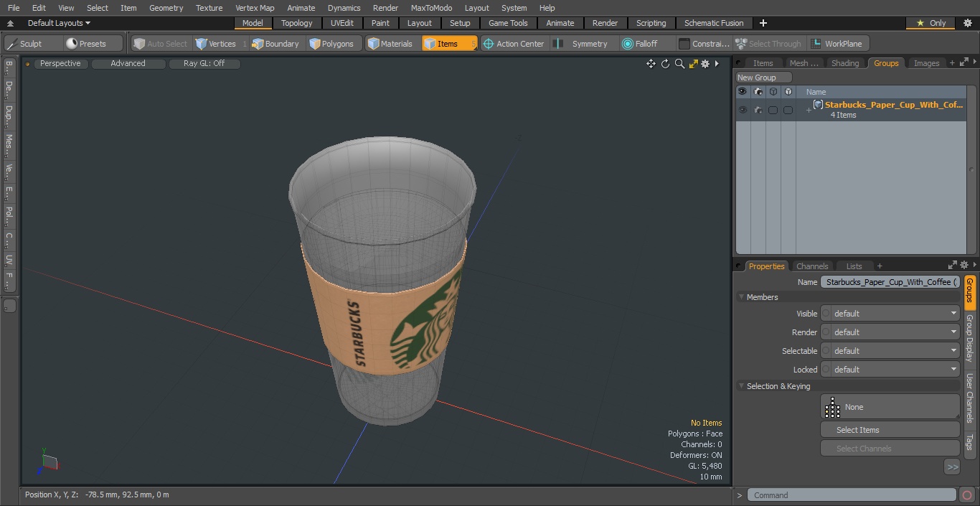Toggle visibility eye of Starbucks group
Image resolution: width=980 pixels, height=506 pixels.
[743, 110]
